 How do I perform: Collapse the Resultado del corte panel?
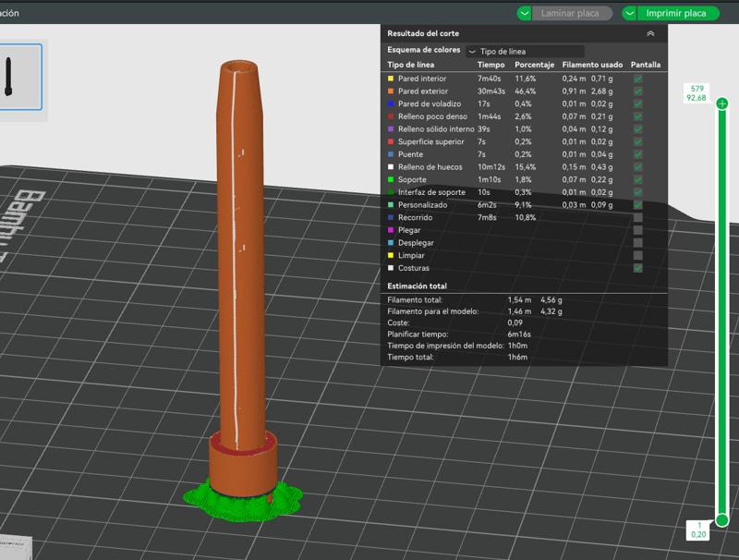(x=650, y=33)
